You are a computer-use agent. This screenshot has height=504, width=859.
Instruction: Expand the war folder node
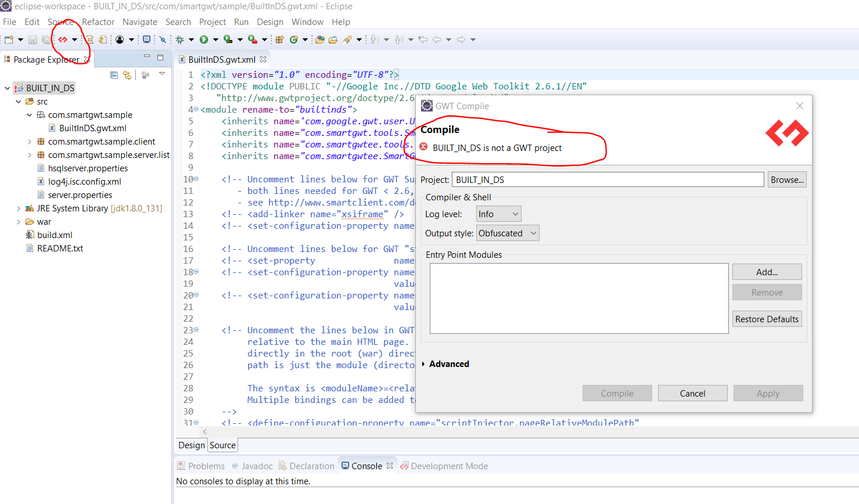click(19, 222)
